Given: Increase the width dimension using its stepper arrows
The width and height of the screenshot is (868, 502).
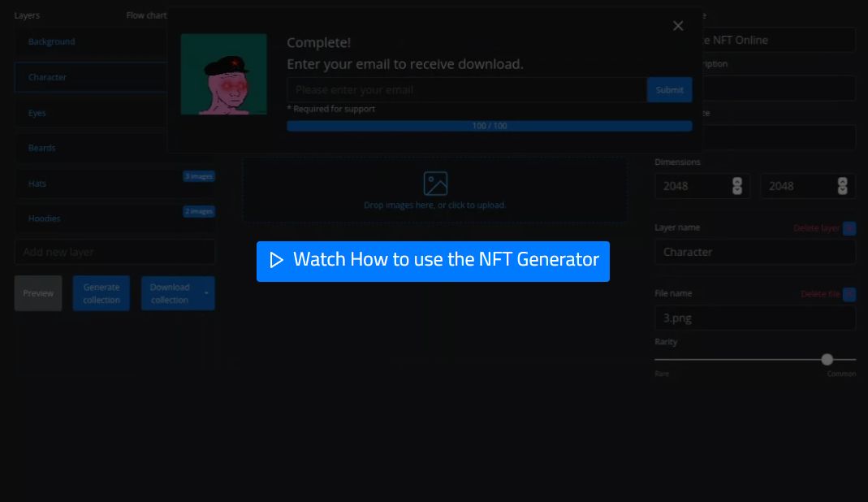Looking at the screenshot, I should (x=737, y=183).
